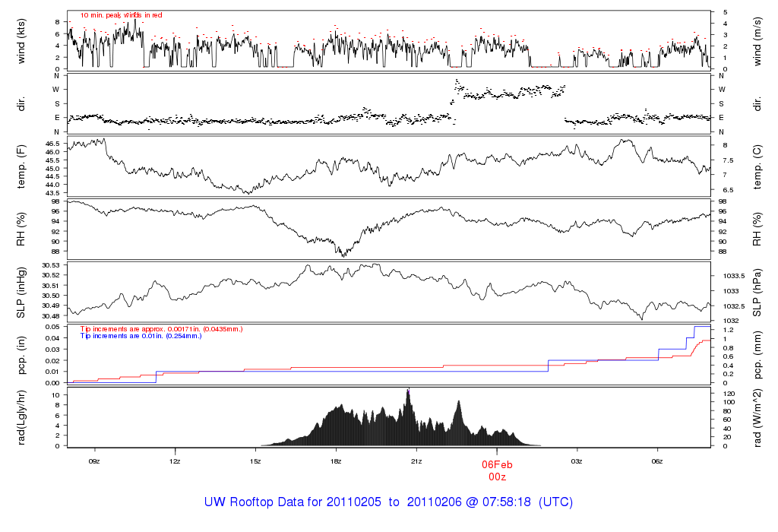The image size is (778, 532).
Task: Select the '12z' time tick label
Action: click(175, 461)
